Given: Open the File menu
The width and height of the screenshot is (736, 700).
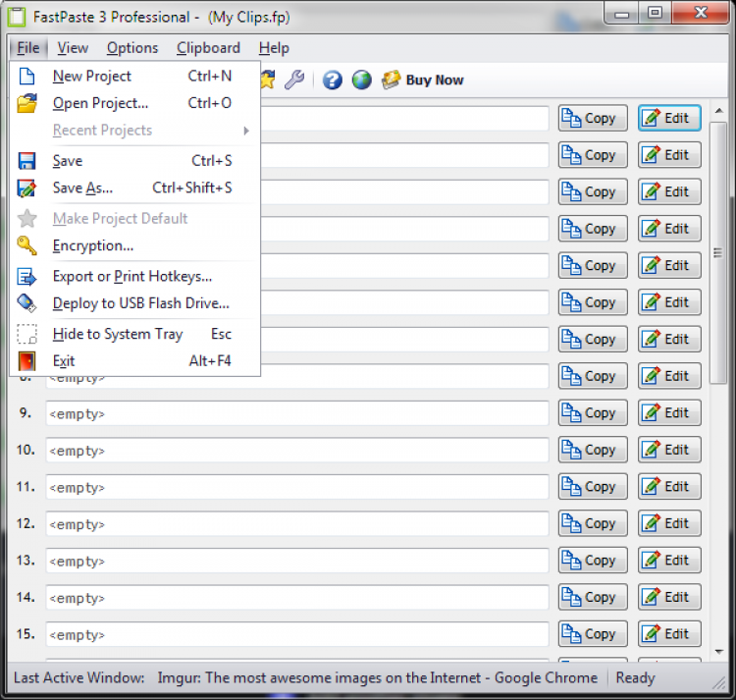Looking at the screenshot, I should pos(28,48).
